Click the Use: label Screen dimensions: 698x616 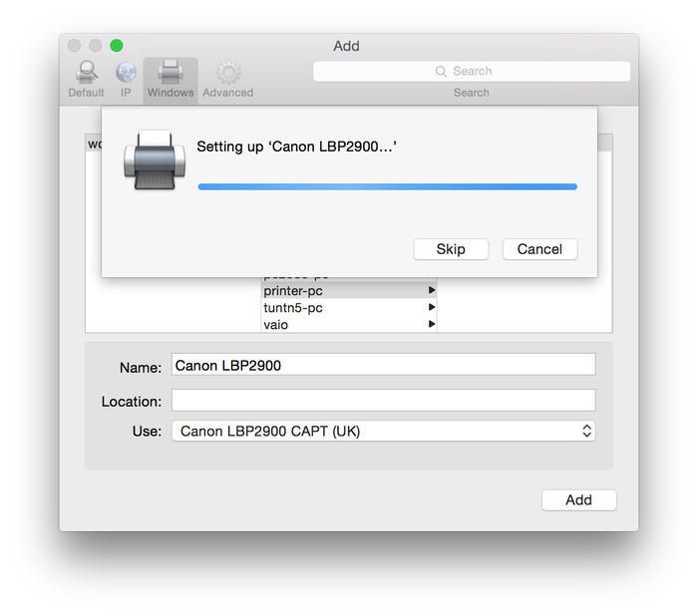[147, 432]
